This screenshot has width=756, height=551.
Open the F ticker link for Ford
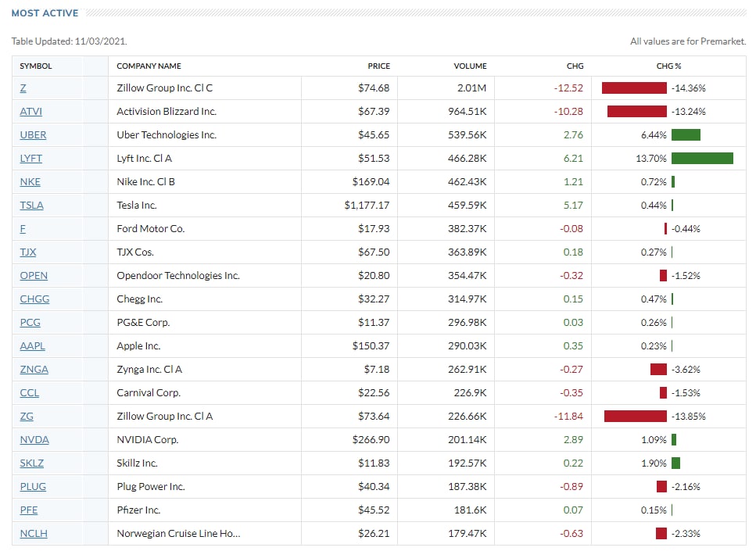coord(23,229)
